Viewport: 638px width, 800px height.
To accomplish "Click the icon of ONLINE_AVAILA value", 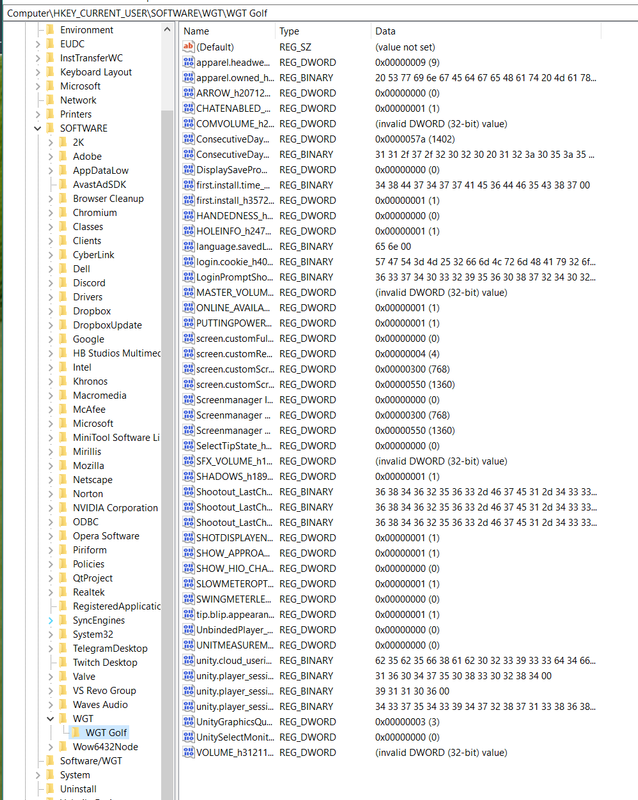I will click(188, 308).
